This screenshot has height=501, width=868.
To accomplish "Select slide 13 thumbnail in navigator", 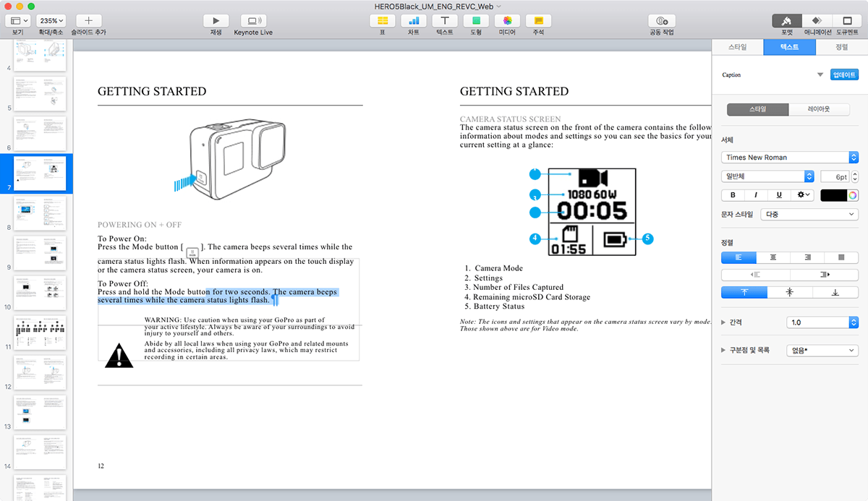I will [x=41, y=414].
